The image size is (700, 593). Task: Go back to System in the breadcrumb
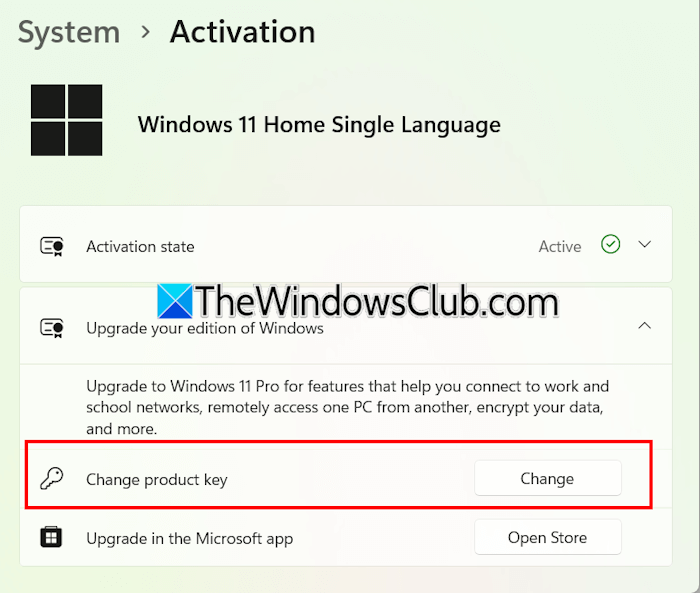coord(69,32)
